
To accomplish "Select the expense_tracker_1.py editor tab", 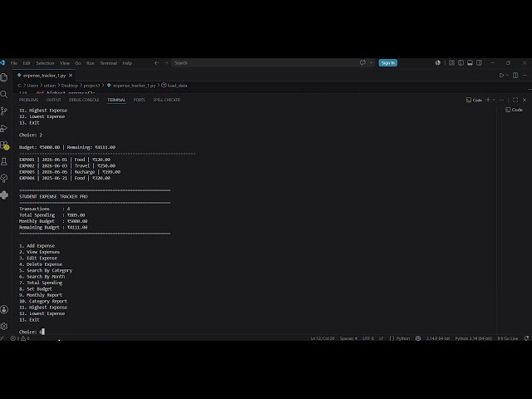I will [x=44, y=76].
